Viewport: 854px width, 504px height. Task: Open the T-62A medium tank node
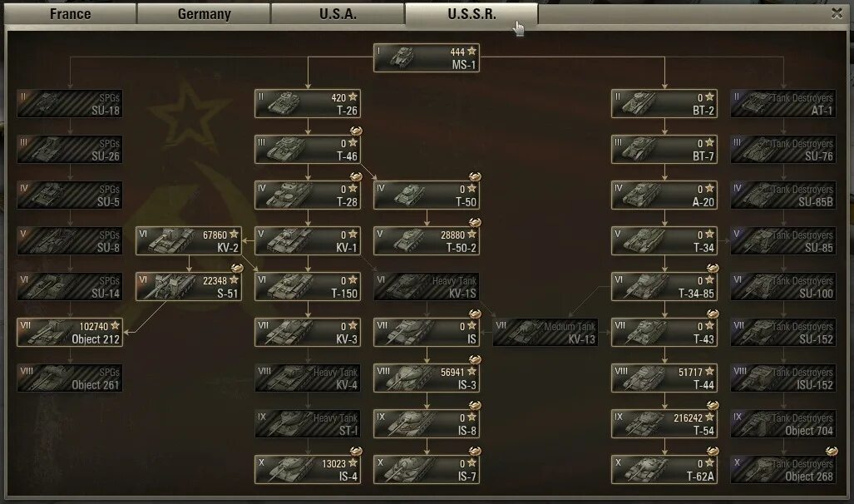coord(664,470)
